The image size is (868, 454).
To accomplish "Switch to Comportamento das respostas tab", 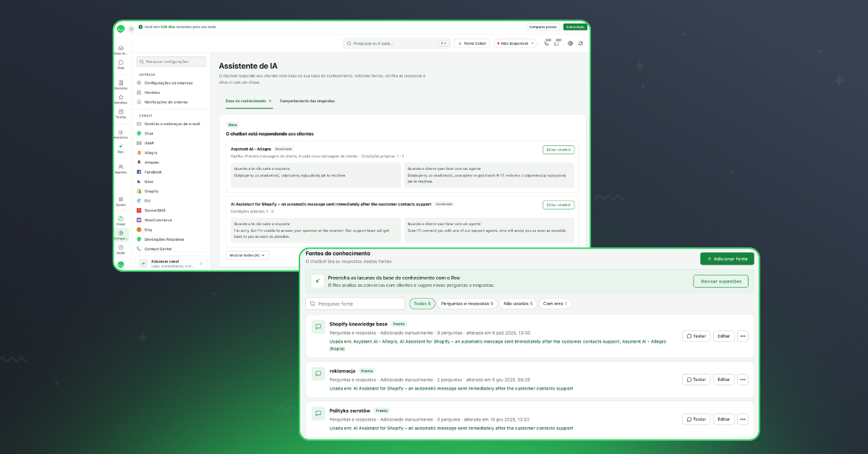I will coord(307,101).
